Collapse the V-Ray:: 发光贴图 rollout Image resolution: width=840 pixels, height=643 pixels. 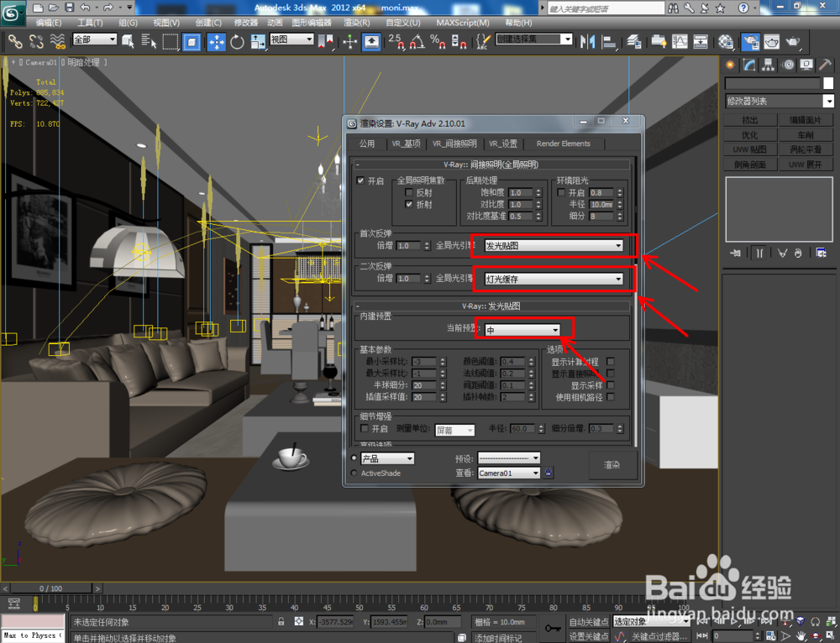coord(357,306)
